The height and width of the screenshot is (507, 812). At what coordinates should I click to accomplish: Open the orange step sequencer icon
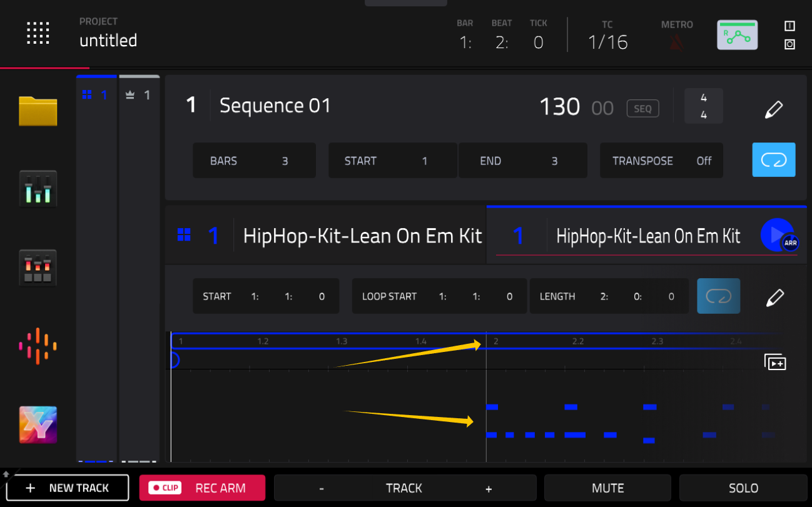[38, 346]
